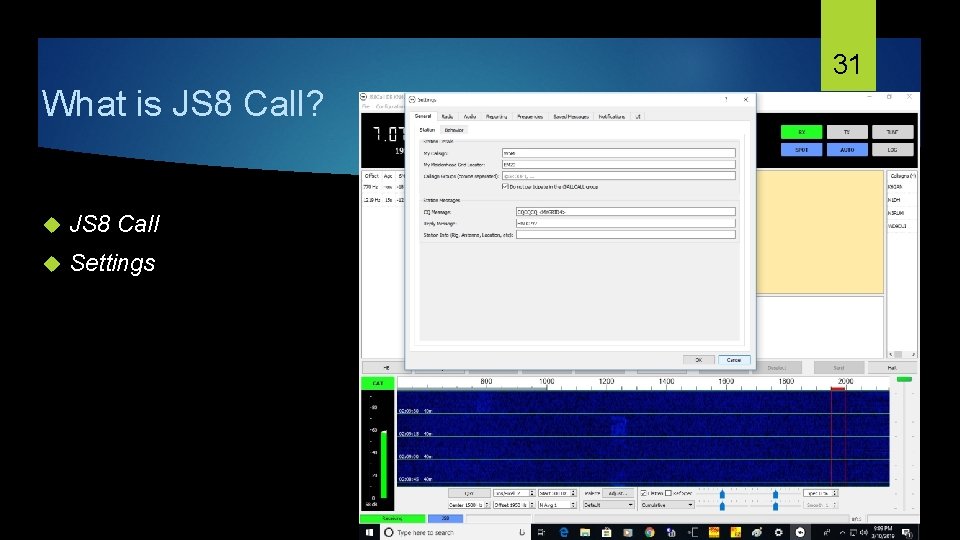The width and height of the screenshot is (960, 540).
Task: Open the notification center icon
Action: [x=907, y=533]
